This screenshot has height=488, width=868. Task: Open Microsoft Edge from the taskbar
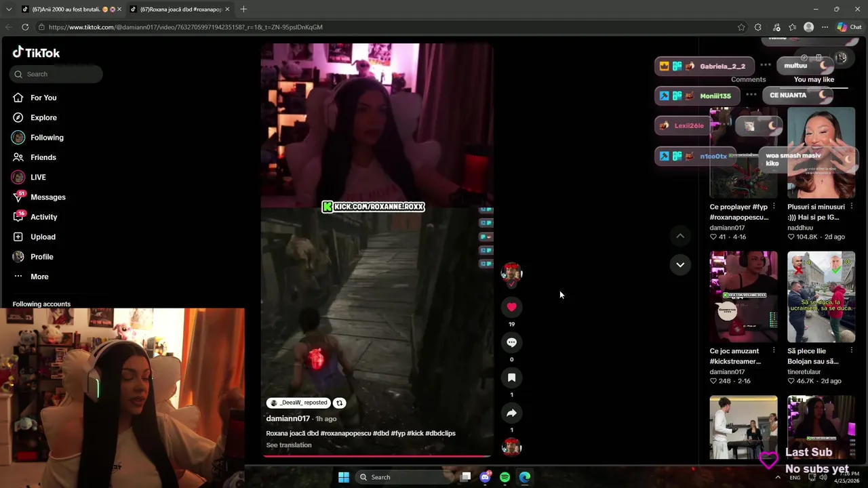pos(525,477)
